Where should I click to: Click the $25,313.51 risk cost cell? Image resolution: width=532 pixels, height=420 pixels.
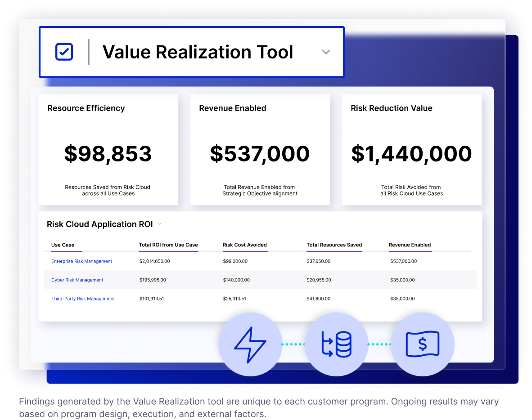click(234, 299)
